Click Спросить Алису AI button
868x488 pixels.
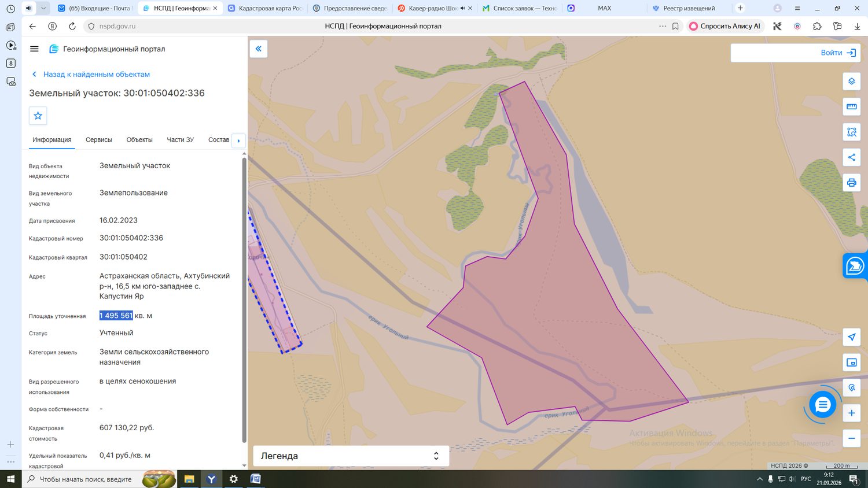pos(725,26)
